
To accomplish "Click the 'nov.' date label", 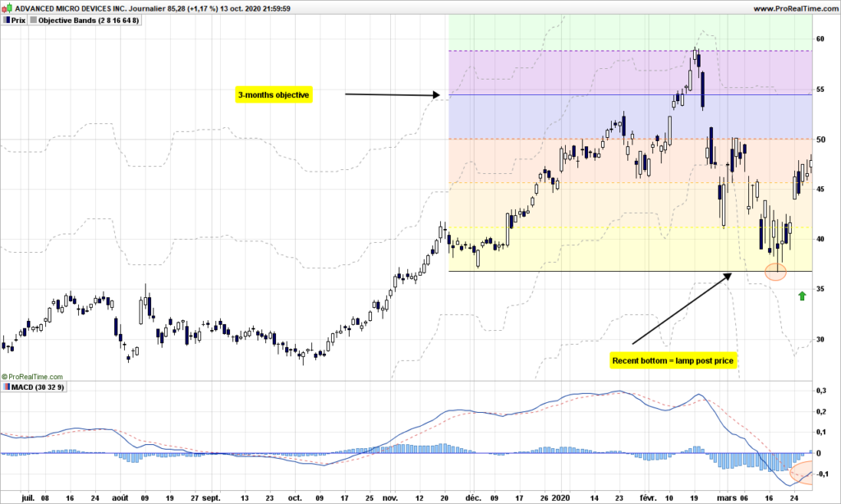I will [x=390, y=497].
